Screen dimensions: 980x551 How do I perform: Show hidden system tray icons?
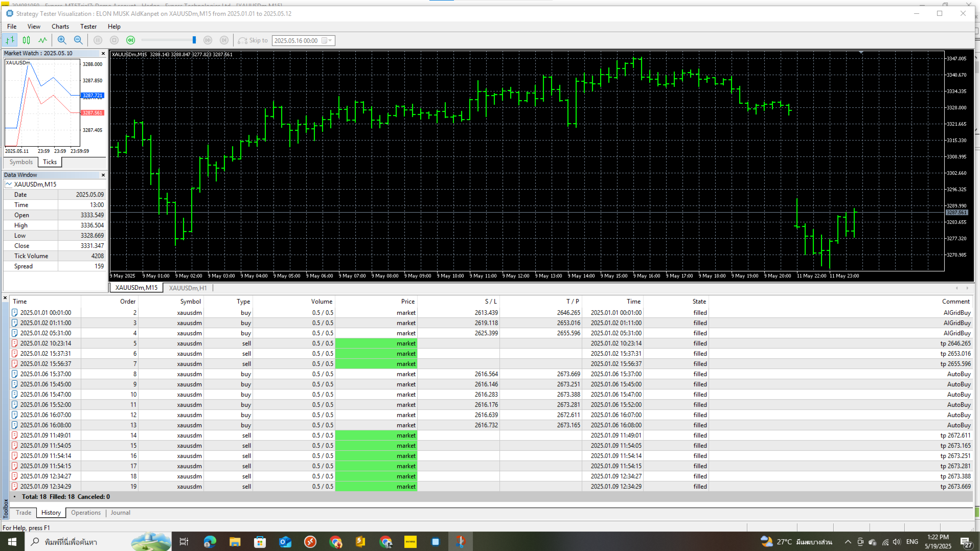pyautogui.click(x=848, y=542)
